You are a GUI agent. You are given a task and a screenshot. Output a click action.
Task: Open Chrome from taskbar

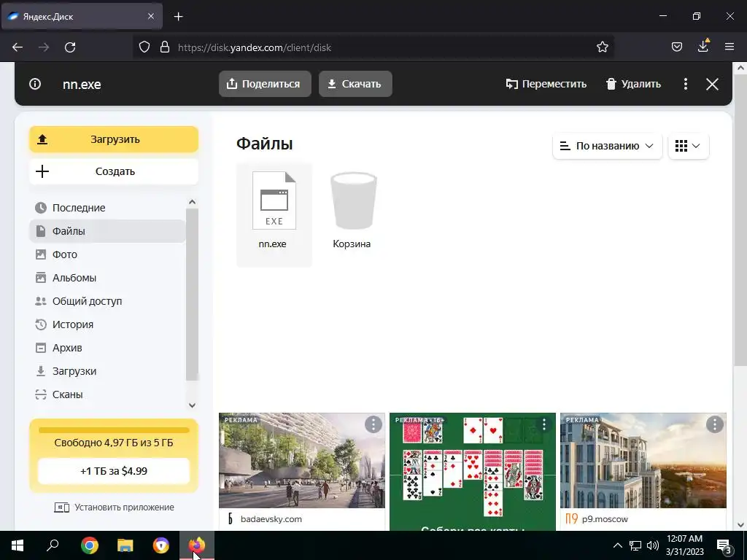90,545
